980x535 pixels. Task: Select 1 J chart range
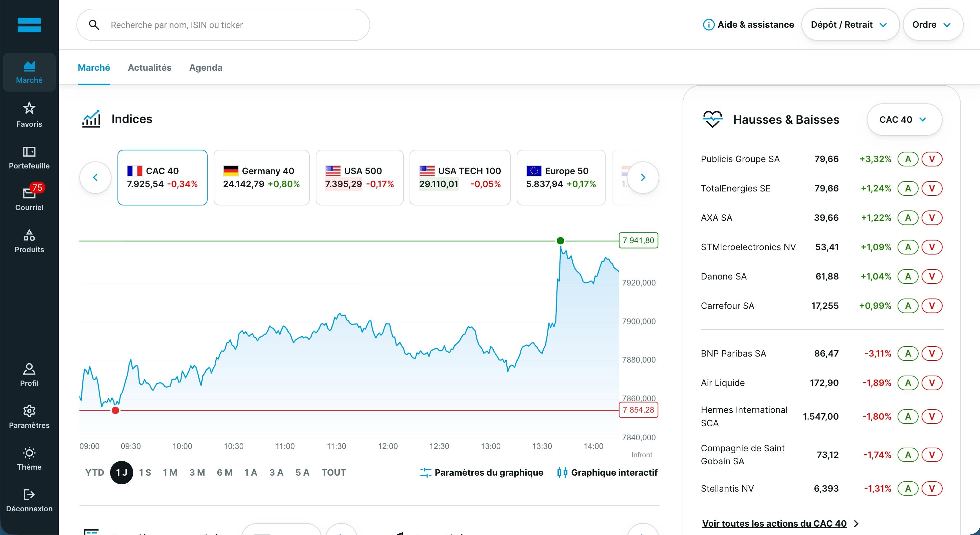coord(122,473)
